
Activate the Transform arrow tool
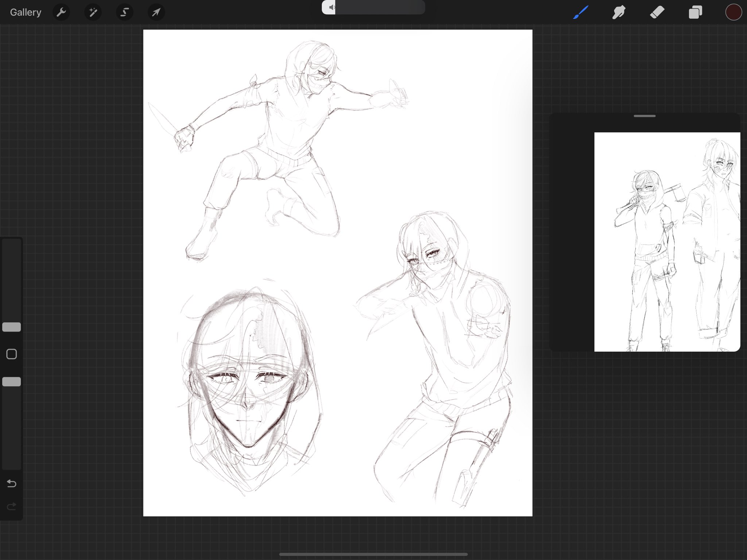[156, 12]
